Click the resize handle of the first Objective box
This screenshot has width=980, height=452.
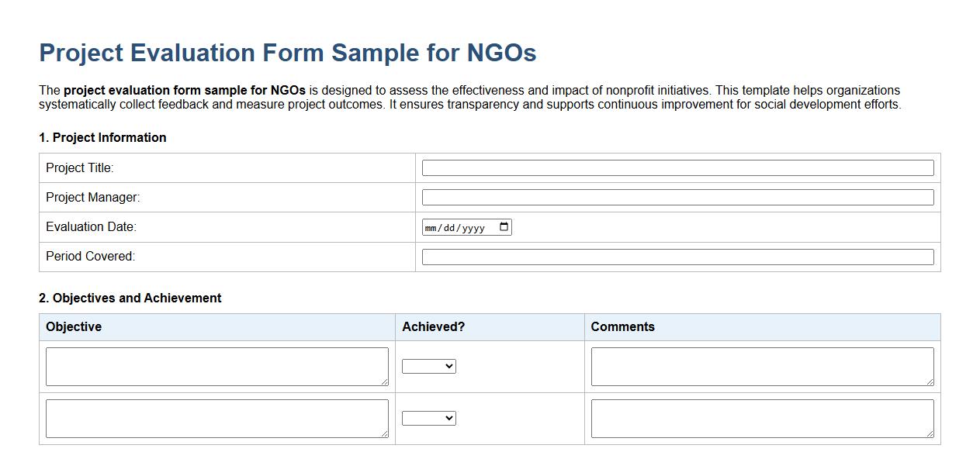(x=385, y=381)
